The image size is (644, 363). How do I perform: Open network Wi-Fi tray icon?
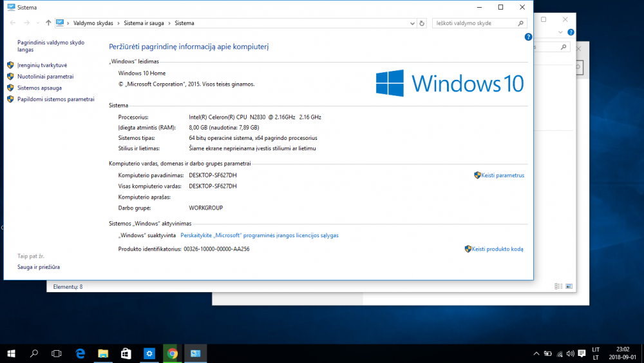(560, 353)
